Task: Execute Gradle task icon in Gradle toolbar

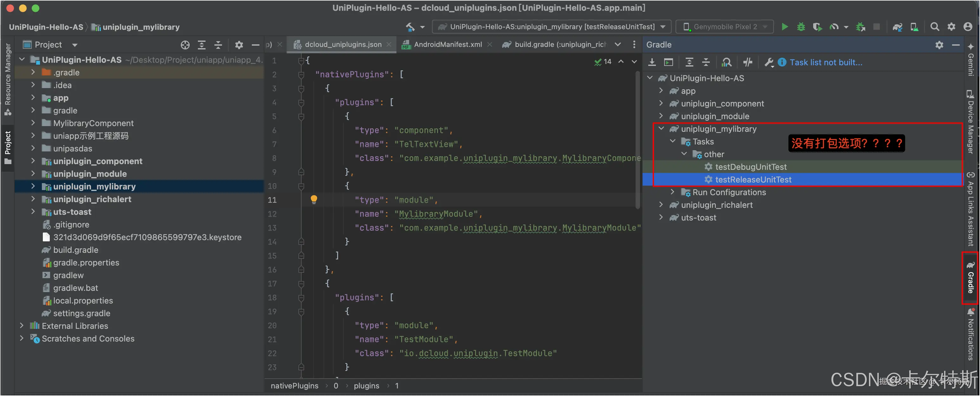Action: coord(669,62)
